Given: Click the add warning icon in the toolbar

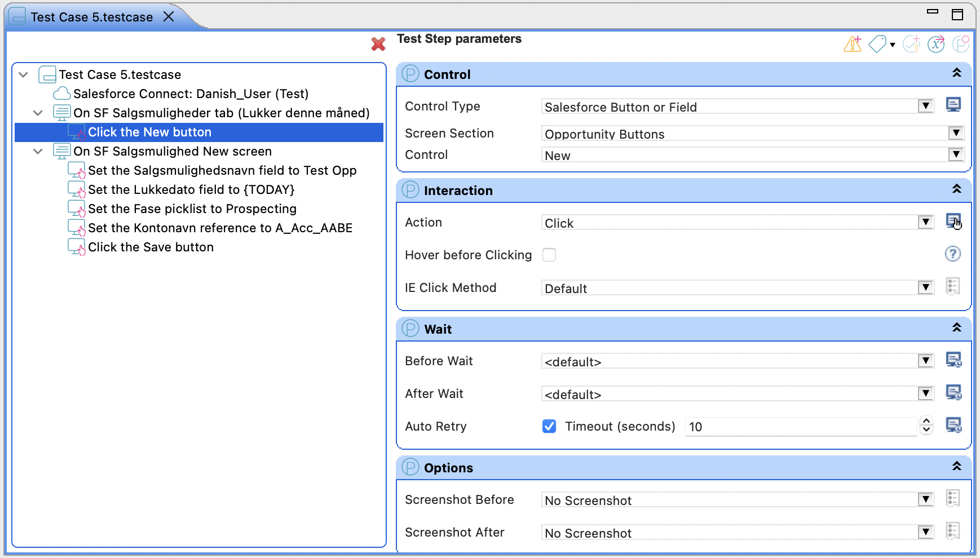Looking at the screenshot, I should [852, 45].
